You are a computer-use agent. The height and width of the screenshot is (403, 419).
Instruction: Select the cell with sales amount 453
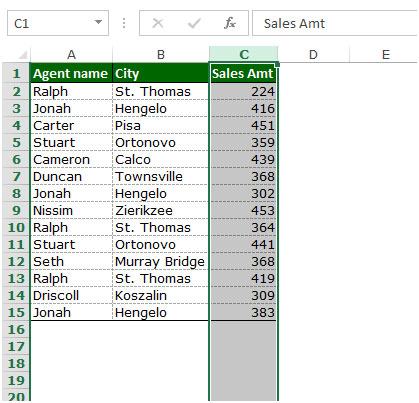[x=243, y=210]
